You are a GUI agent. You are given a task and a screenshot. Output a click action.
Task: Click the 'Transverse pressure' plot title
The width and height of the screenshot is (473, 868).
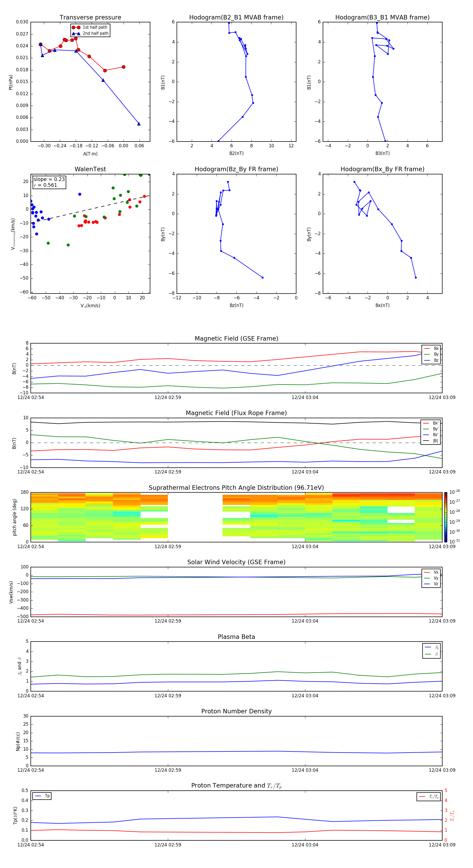[x=90, y=18]
